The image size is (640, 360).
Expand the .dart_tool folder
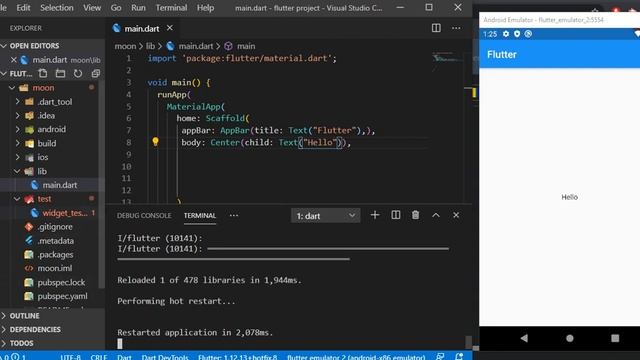[x=18, y=102]
